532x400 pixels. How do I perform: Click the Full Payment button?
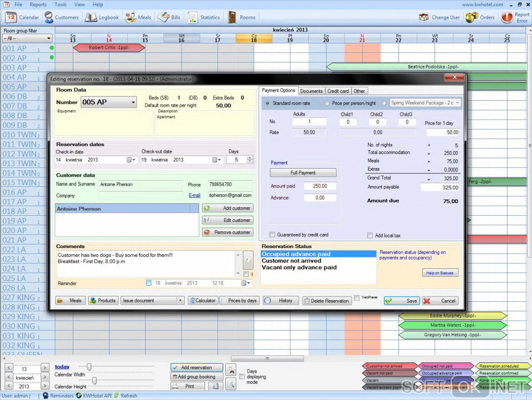pyautogui.click(x=303, y=172)
